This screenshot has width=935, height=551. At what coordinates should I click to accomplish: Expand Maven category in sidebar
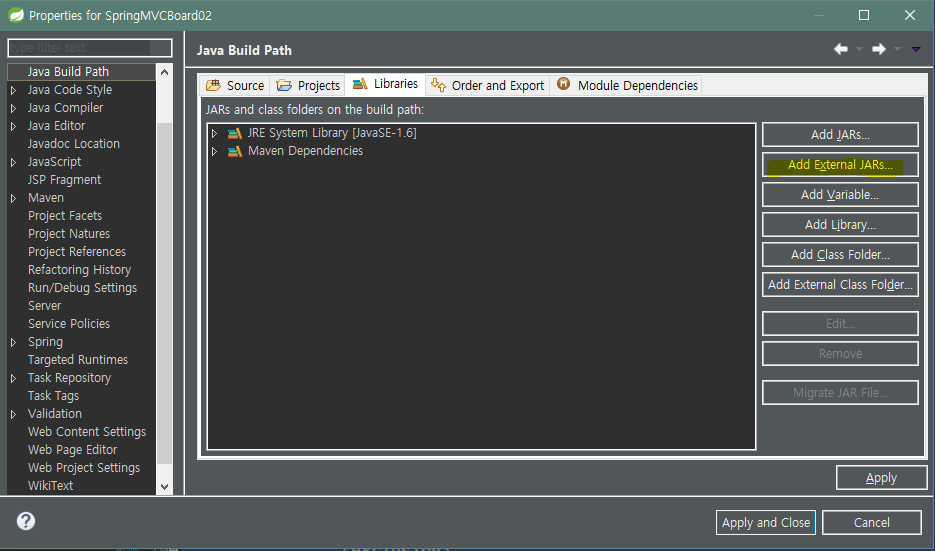(14, 198)
